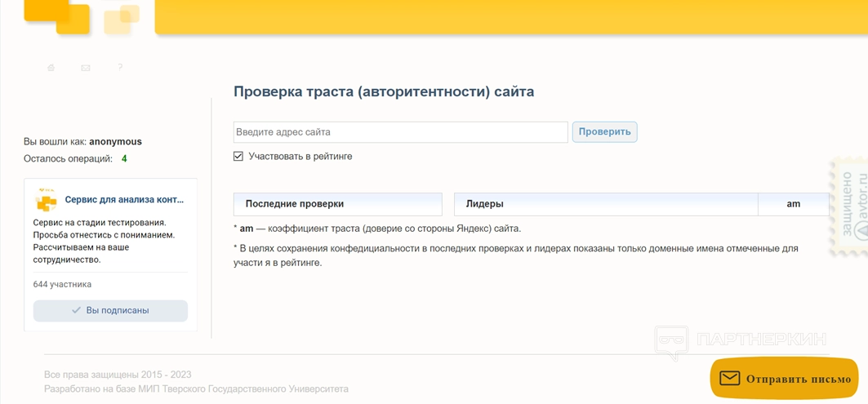868x404 pixels.
Task: Open the small envelope icon under the logo
Action: coord(86,68)
